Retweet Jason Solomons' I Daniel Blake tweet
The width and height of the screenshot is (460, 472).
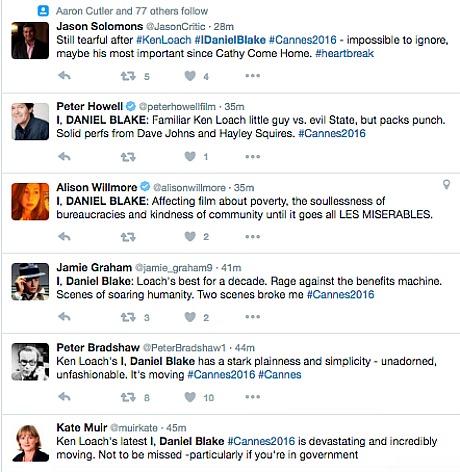(128, 76)
